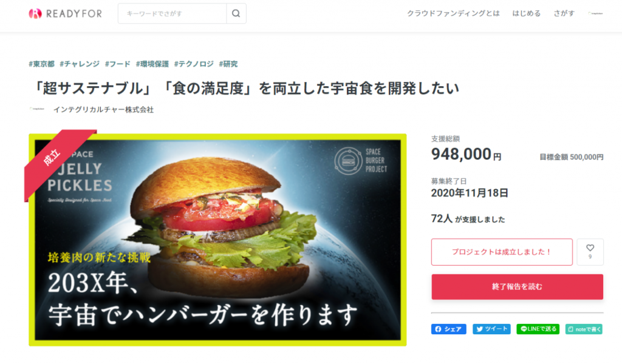
Task: Click the space burger project image
Action: click(218, 240)
